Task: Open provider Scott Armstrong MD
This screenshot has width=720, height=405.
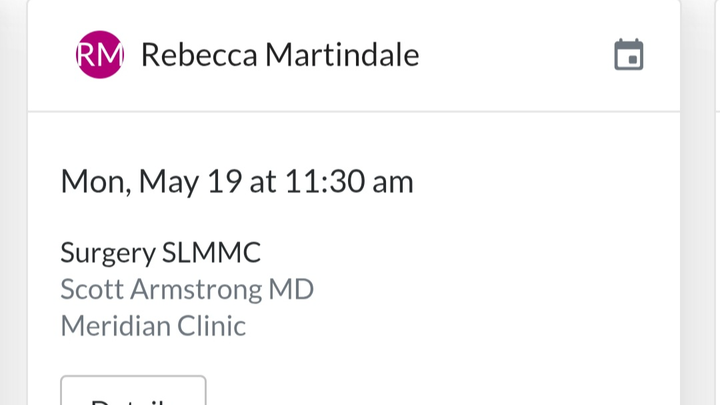Action: pos(187,289)
